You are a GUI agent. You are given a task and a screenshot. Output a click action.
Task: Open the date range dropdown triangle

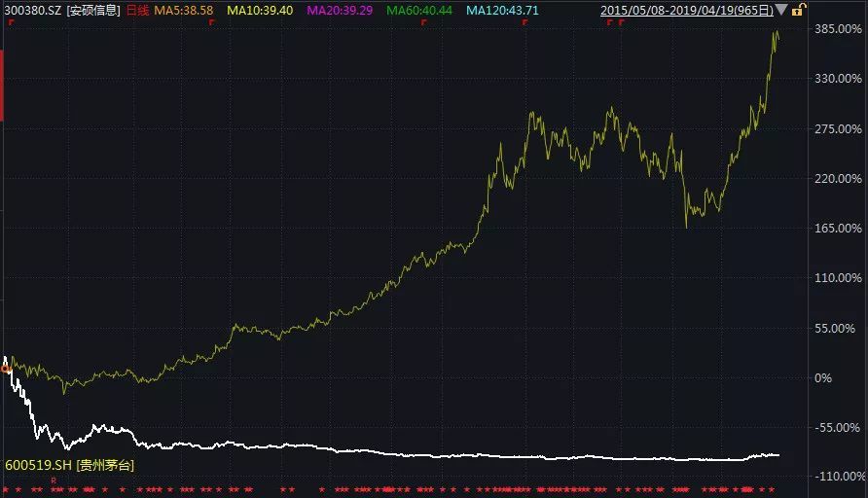(x=781, y=10)
